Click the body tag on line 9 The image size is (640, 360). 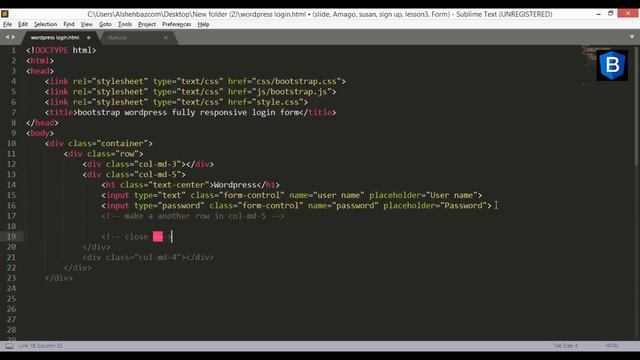[40, 133]
